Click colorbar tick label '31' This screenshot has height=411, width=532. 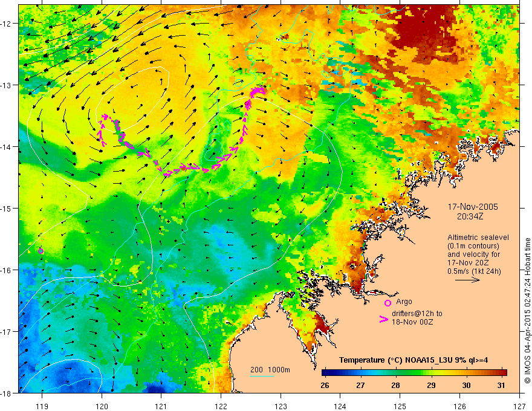click(501, 385)
